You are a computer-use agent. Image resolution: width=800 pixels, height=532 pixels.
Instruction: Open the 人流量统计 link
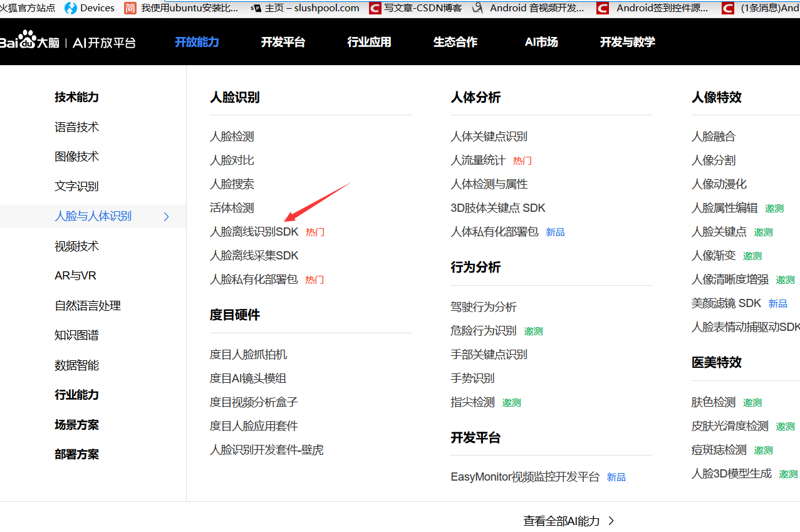pyautogui.click(x=478, y=160)
